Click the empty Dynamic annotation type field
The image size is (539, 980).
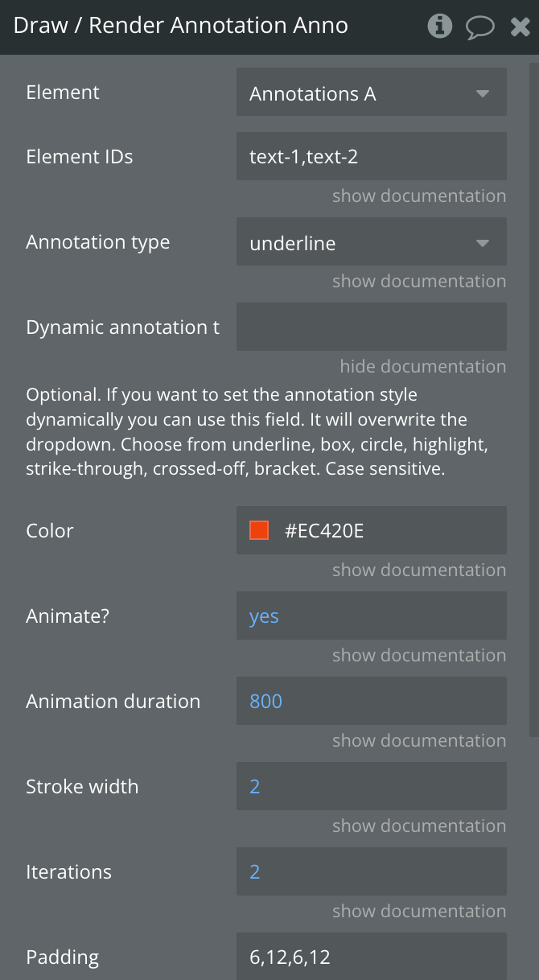[x=372, y=327]
